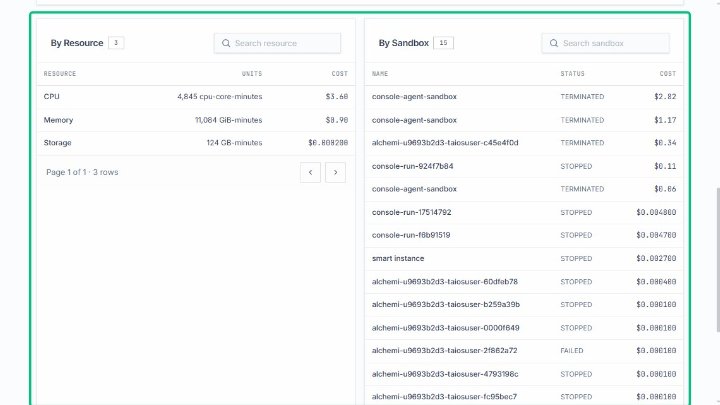Viewport: 720px width, 405px height.
Task: Click the search icon in Search resource
Action: point(226,43)
